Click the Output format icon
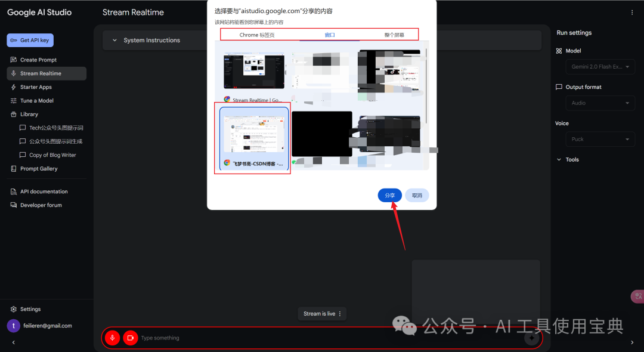Image resolution: width=644 pixels, height=352 pixels. tap(559, 87)
